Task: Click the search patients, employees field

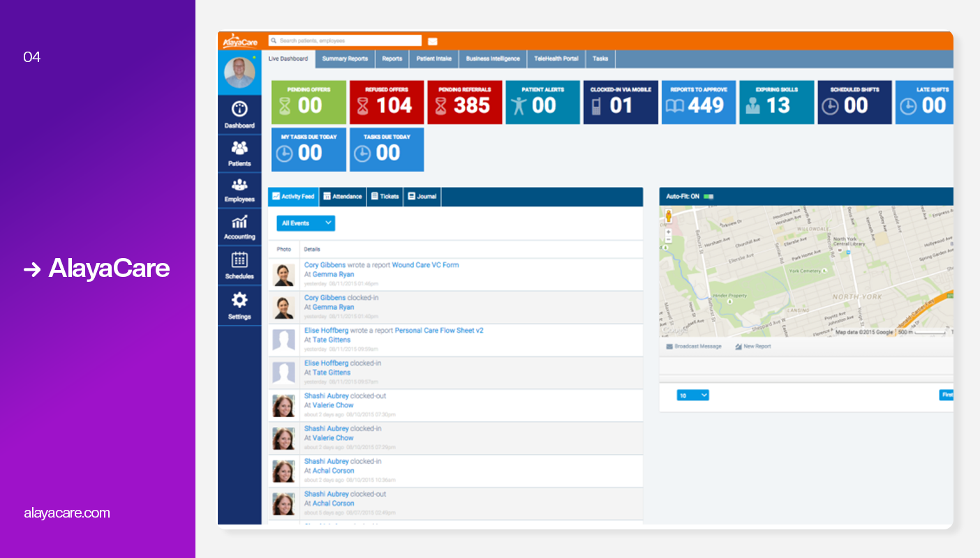Action: (345, 41)
